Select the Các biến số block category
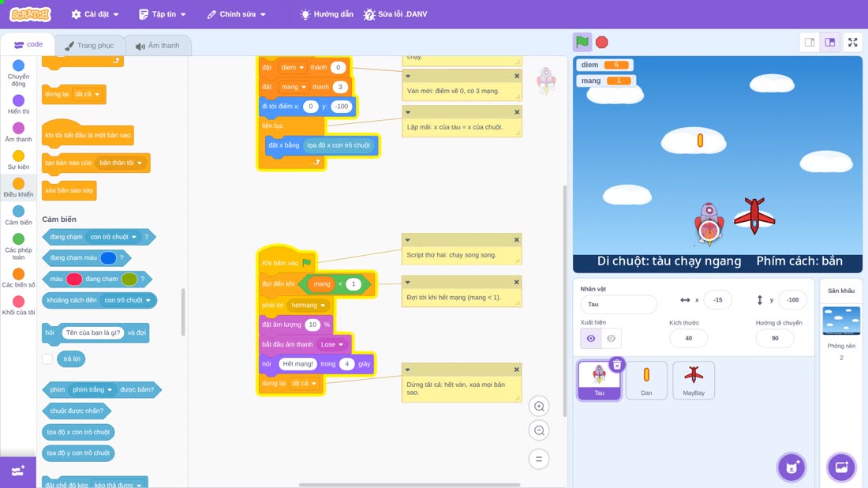 pyautogui.click(x=18, y=277)
